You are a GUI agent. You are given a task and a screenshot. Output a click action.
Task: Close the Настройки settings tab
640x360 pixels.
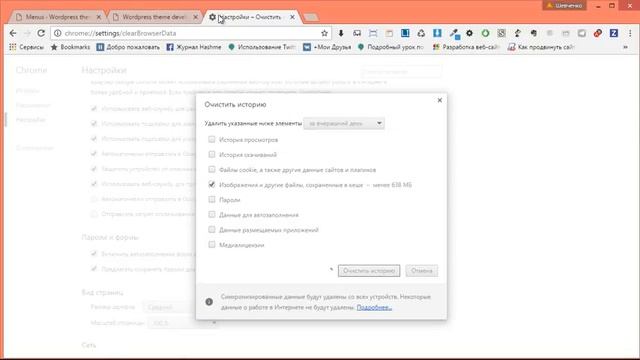click(x=292, y=17)
